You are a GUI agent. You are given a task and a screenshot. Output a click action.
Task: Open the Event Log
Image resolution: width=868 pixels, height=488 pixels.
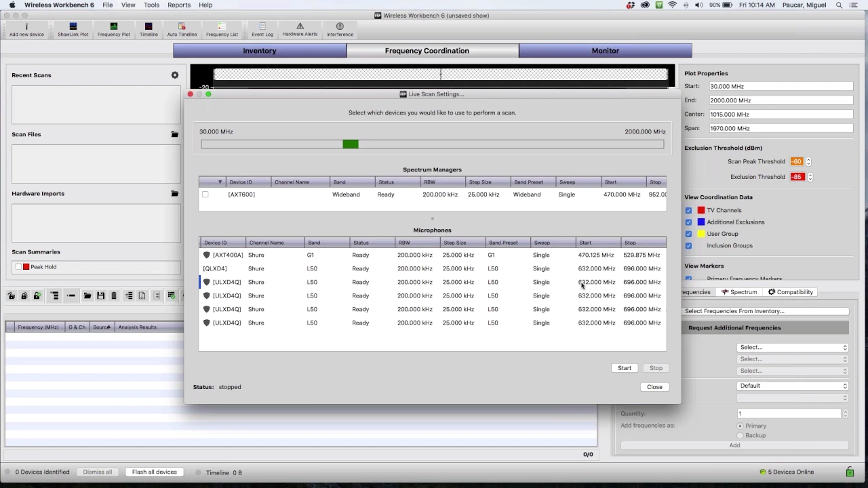262,30
